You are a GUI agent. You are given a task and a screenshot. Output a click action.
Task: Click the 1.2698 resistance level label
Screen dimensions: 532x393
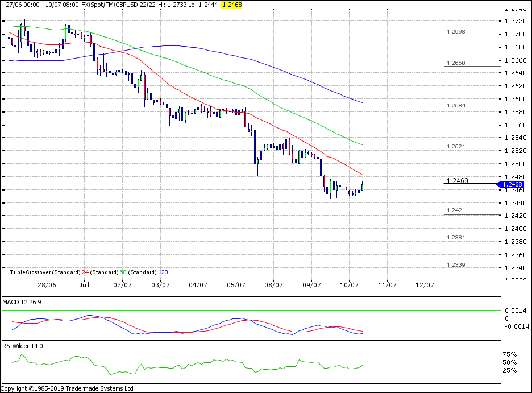(456, 32)
